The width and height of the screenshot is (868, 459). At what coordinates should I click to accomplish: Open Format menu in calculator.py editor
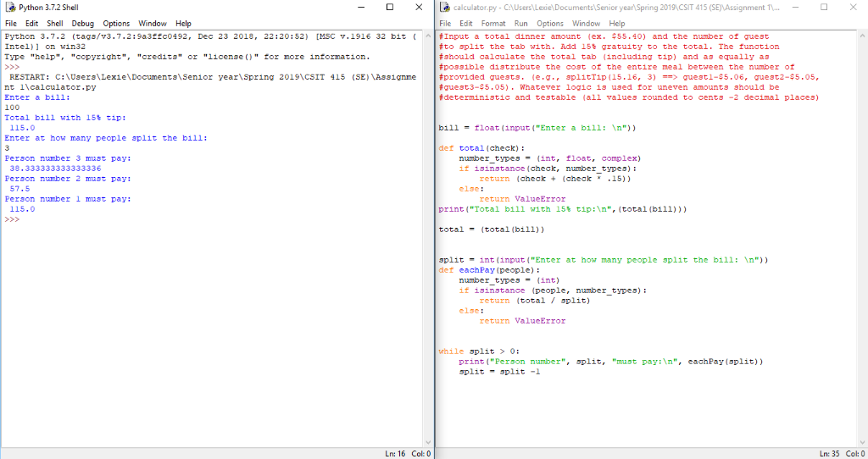[x=493, y=23]
